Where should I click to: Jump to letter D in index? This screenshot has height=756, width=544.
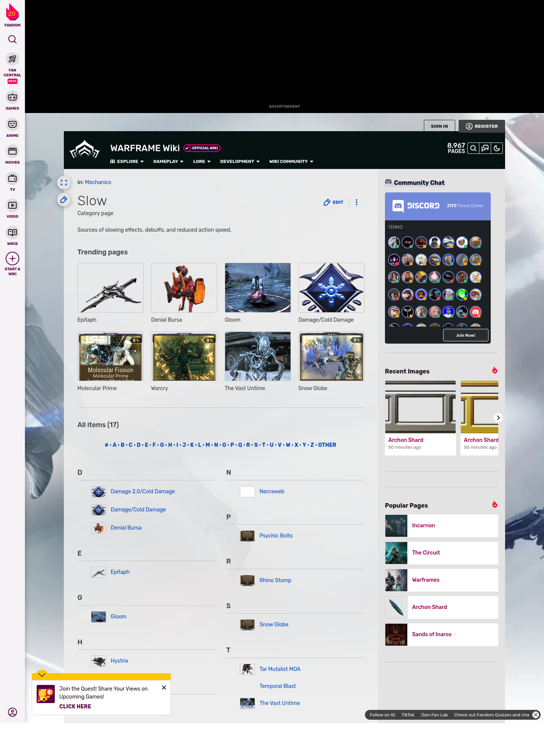139,445
